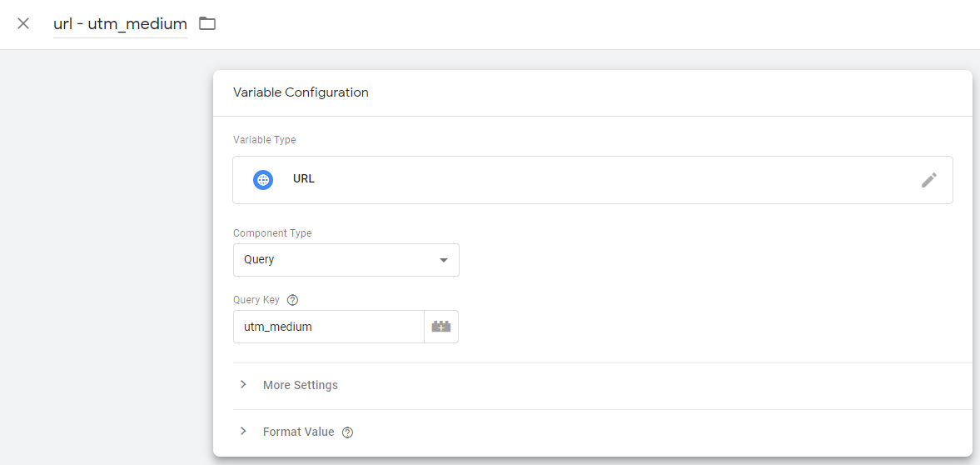Click into the utm_medium Query Key field
Screen dimensions: 980x465
[x=328, y=327]
